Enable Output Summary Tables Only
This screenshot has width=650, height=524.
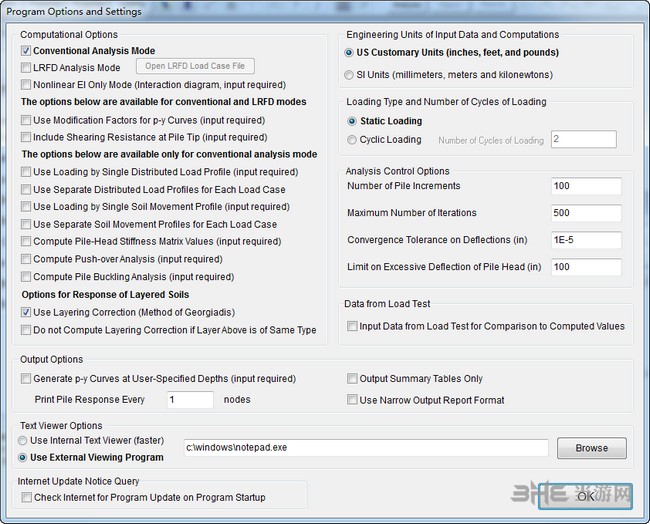[352, 379]
